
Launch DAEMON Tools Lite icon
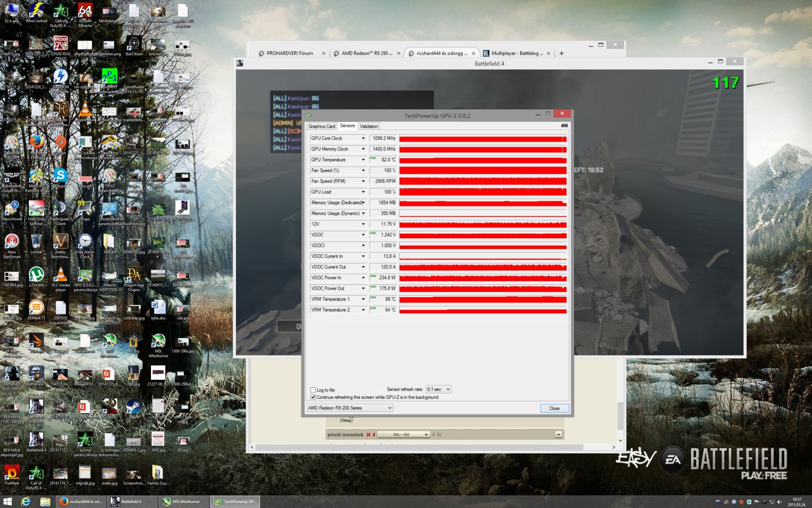(x=60, y=81)
